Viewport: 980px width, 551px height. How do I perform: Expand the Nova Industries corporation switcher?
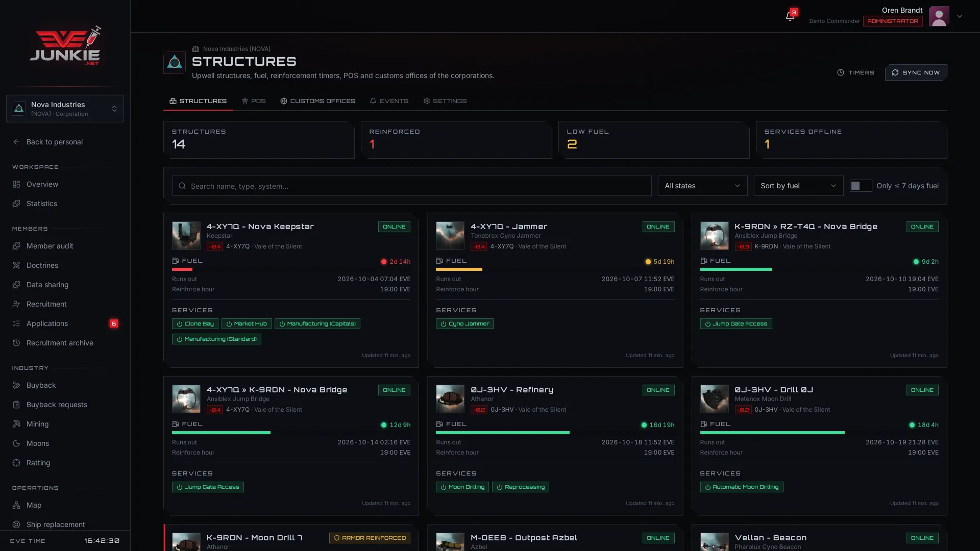pos(65,109)
